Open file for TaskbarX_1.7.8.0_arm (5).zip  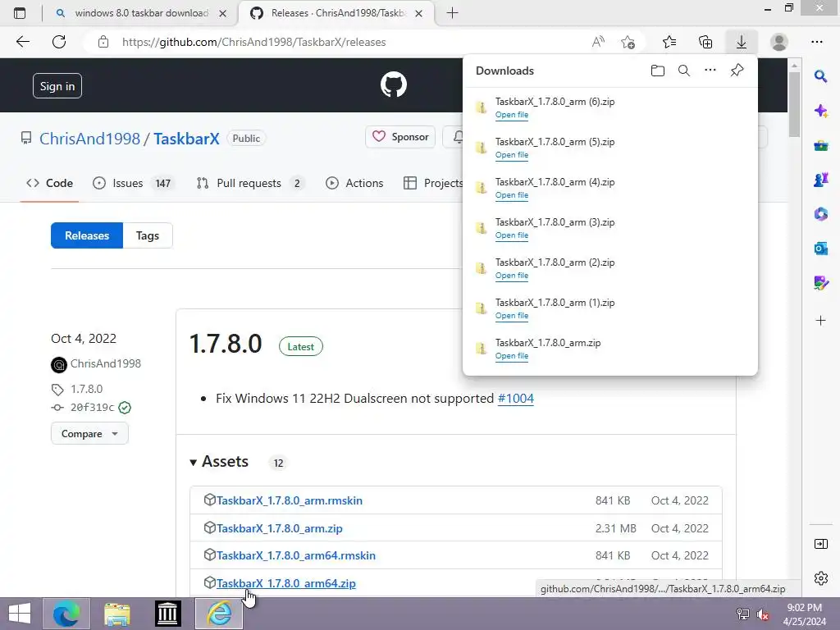pos(512,155)
